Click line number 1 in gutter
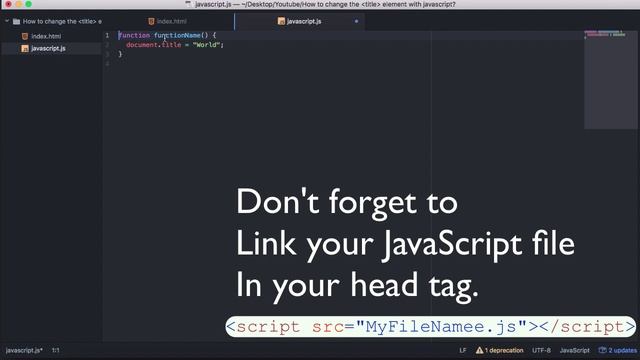 click(x=107, y=36)
